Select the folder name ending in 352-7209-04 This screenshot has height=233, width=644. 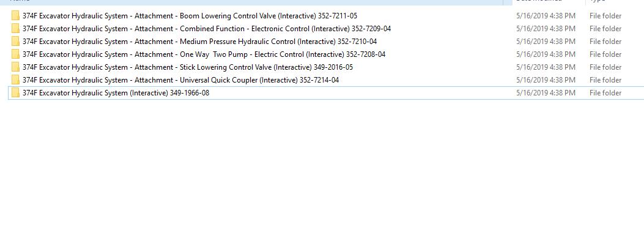point(207,29)
